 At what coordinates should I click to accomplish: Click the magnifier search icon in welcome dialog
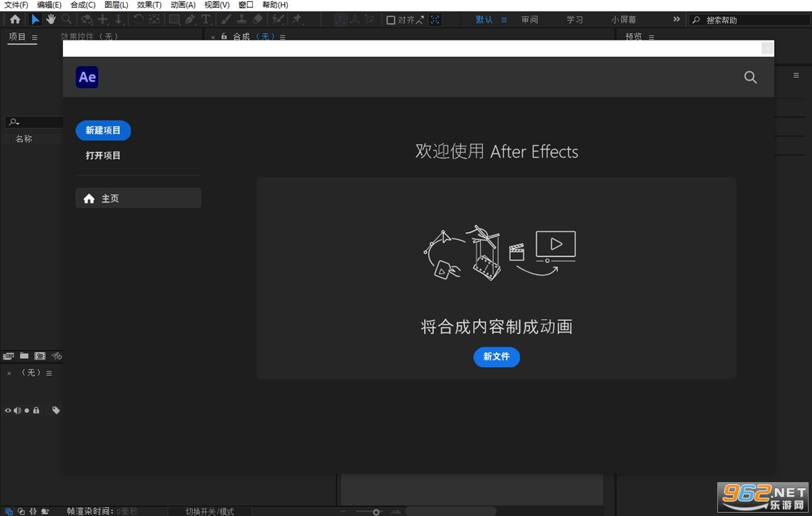point(750,77)
